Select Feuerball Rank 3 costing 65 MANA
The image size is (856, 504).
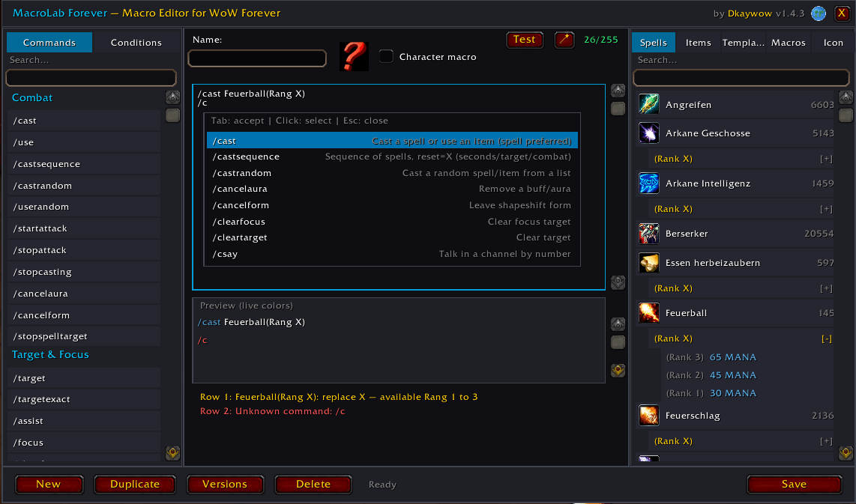(747, 357)
